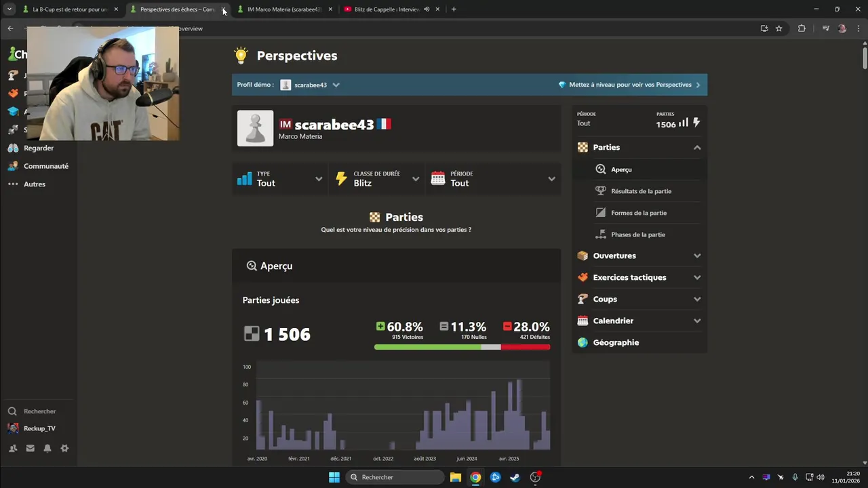Screen dimensions: 868x488
Task: Open the Type Tout dropdown
Action: tap(280, 179)
